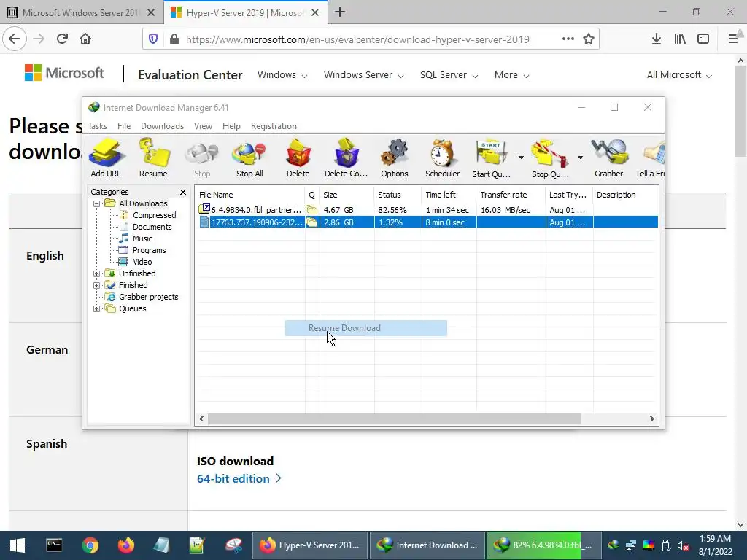Open the Downloads menu
This screenshot has height=560, width=747.
click(162, 126)
